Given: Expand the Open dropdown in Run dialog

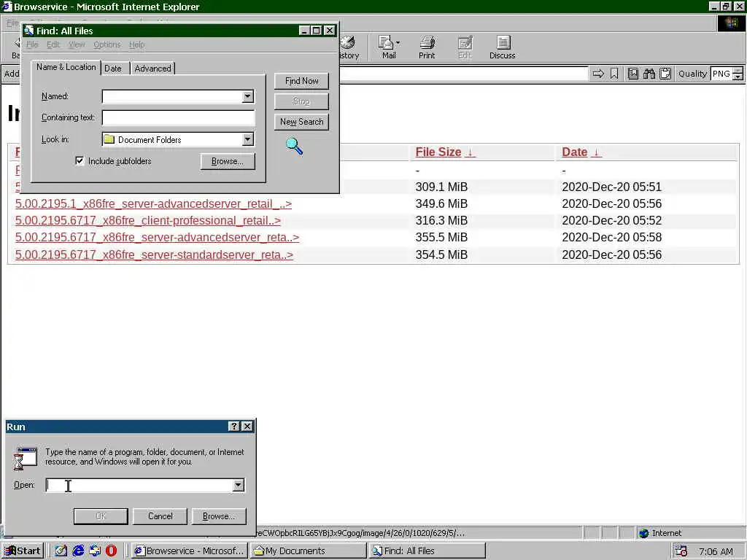Looking at the screenshot, I should click(239, 485).
